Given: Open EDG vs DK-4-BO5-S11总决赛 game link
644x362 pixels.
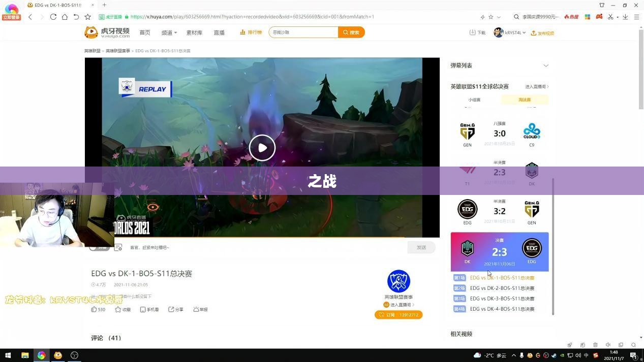Looking at the screenshot, I should [x=502, y=309].
